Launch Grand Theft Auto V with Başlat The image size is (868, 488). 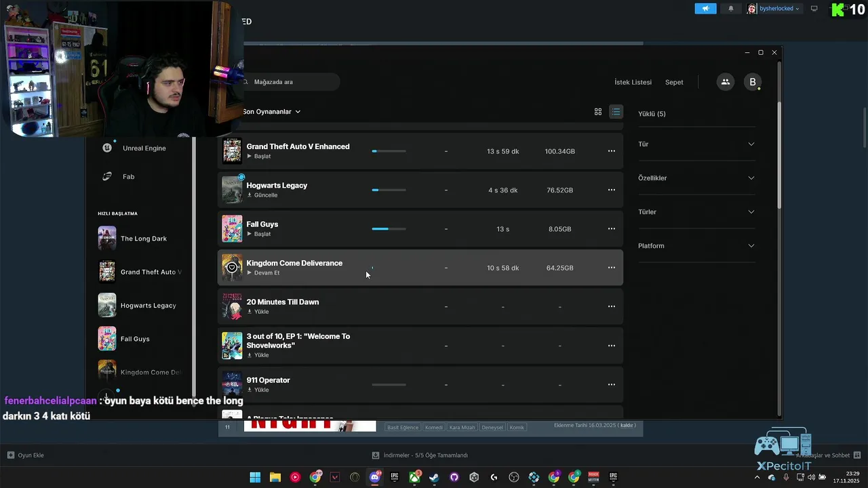(x=258, y=157)
